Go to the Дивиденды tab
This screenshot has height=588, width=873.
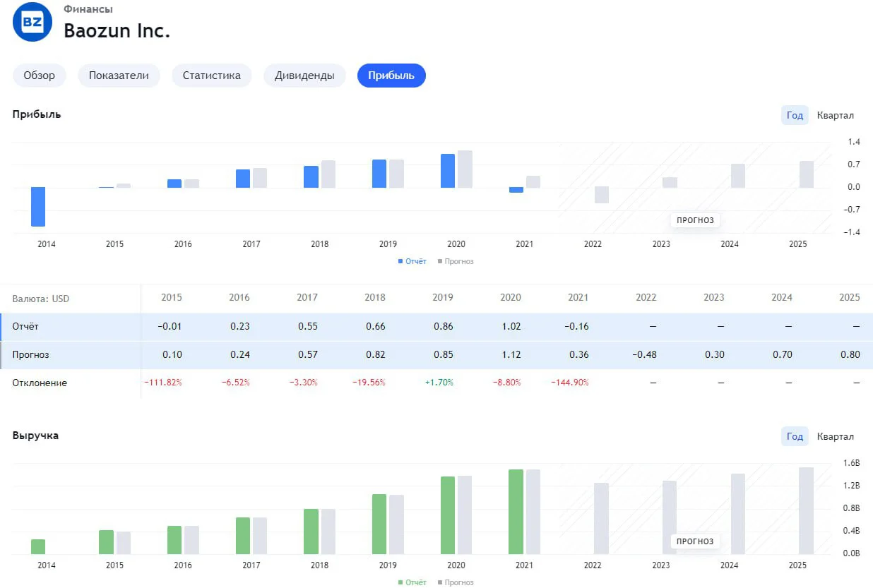(x=304, y=76)
